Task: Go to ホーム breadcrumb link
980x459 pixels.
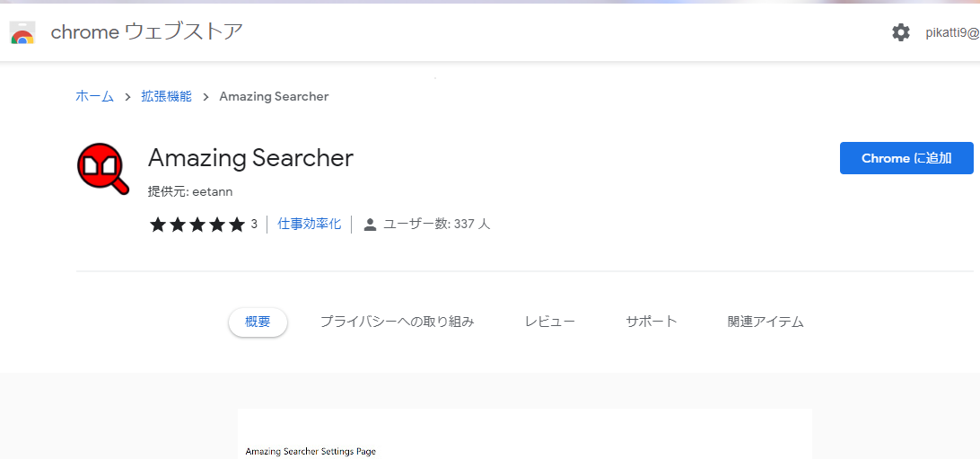Action: [x=94, y=96]
